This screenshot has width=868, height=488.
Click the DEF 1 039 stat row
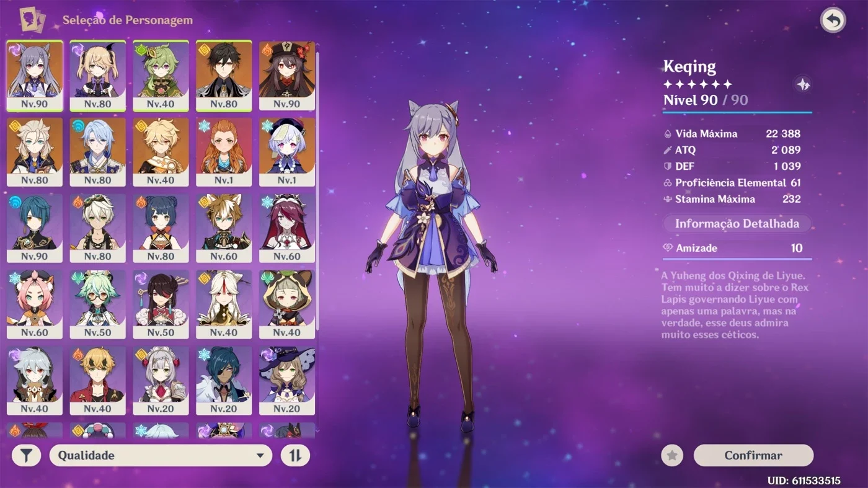(x=732, y=166)
